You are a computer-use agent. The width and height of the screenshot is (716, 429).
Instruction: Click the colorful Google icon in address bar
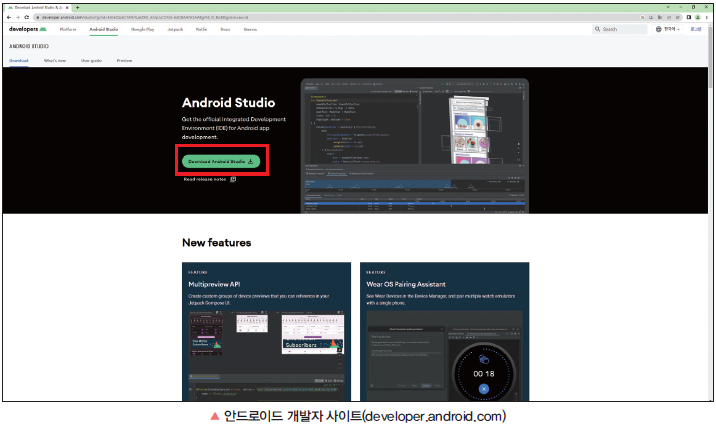pyautogui.click(x=642, y=17)
